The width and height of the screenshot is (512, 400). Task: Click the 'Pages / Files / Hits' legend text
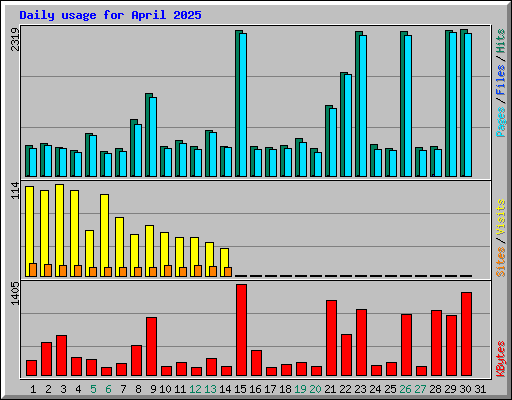tap(500, 83)
